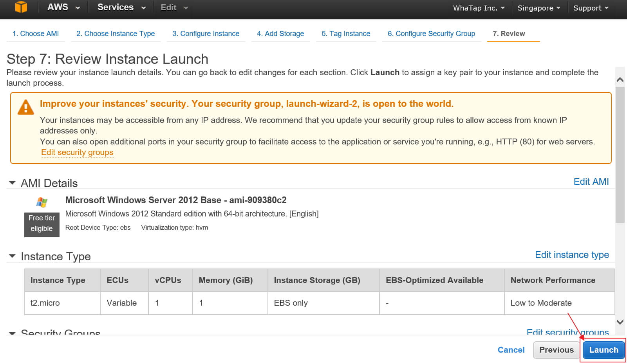Click the scrollbar down arrow
Viewport: 627px width, 364px height.
620,322
